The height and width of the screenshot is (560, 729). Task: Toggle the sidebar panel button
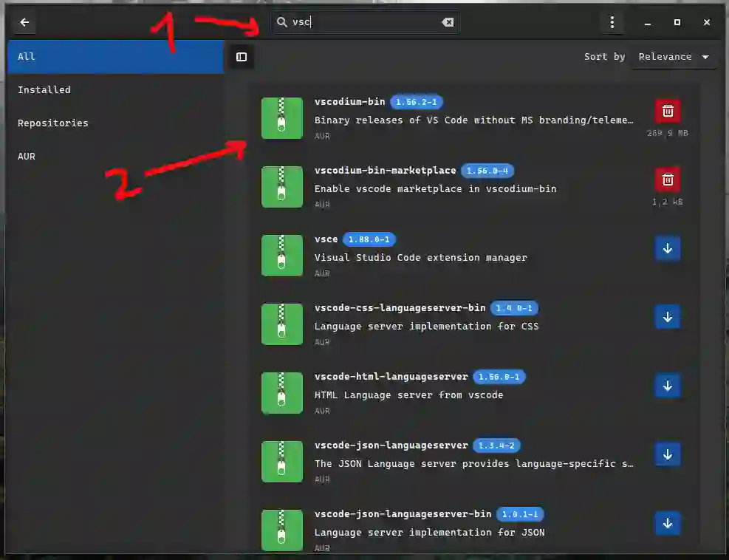(x=242, y=57)
